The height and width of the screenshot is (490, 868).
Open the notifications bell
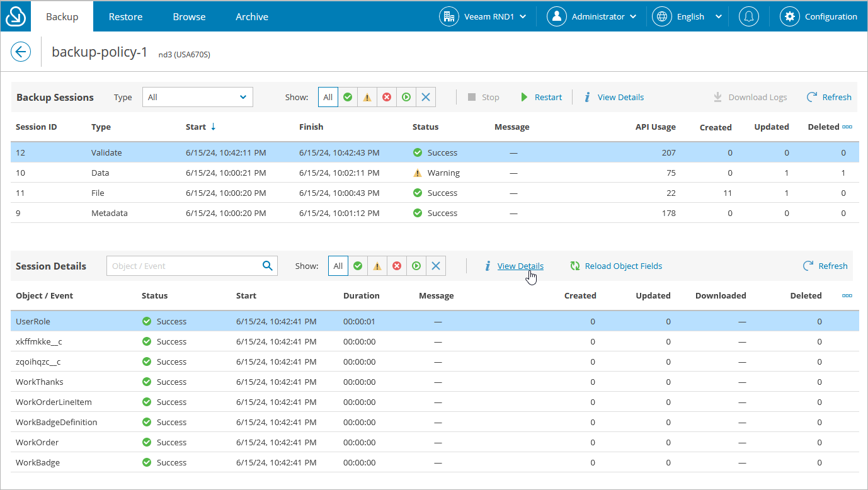tap(748, 16)
